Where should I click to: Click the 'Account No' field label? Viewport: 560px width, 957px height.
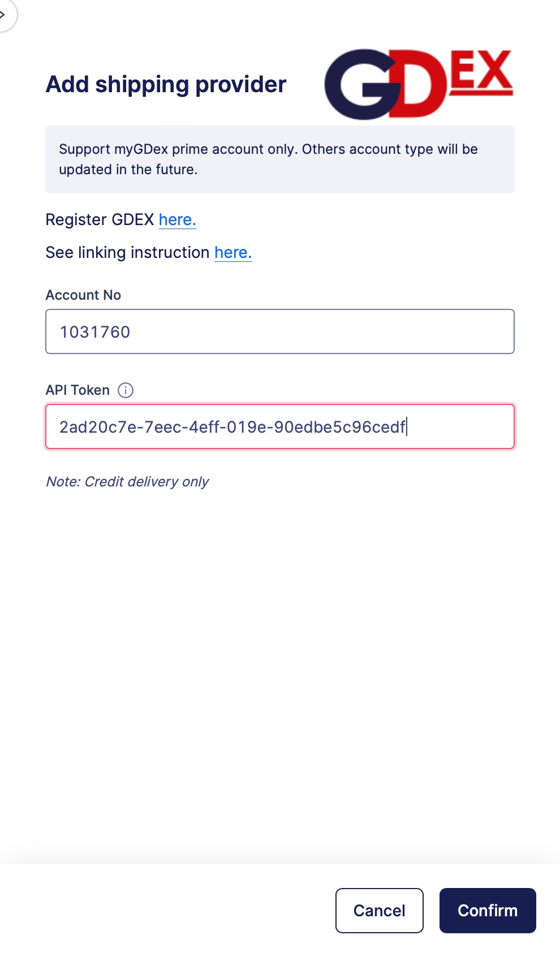[83, 295]
